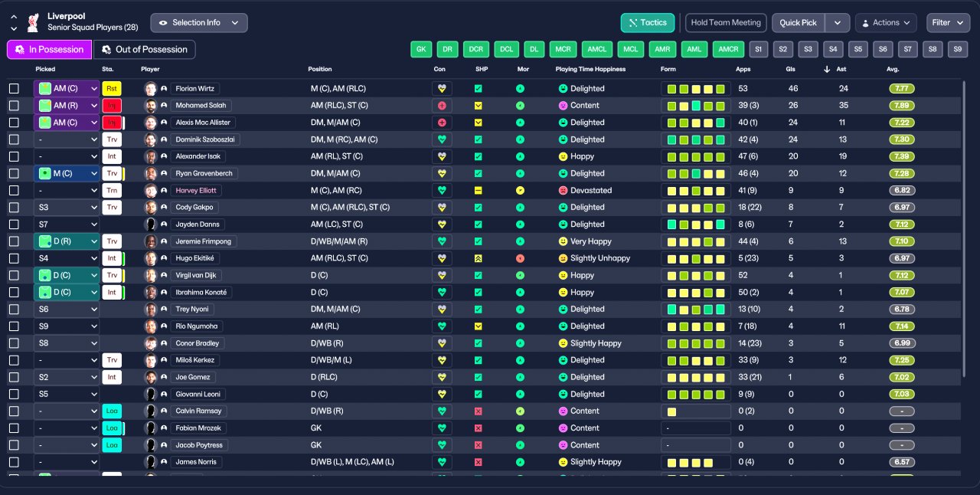Click Mohamed Salah injury condition icon
980x495 pixels.
442,106
